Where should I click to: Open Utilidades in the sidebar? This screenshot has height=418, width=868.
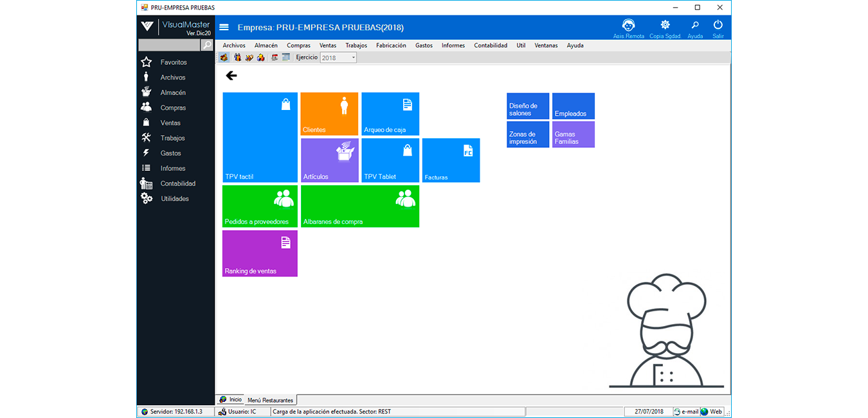[174, 199]
